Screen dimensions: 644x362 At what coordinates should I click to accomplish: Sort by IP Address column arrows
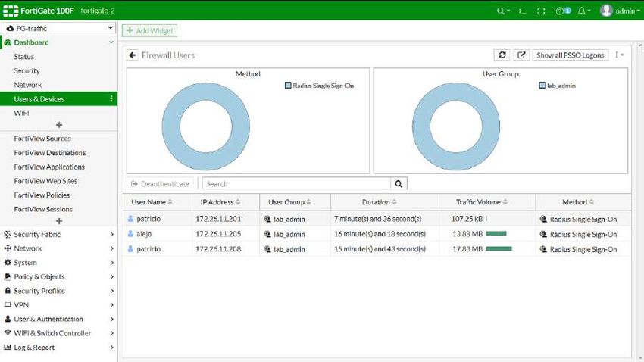[x=238, y=202]
